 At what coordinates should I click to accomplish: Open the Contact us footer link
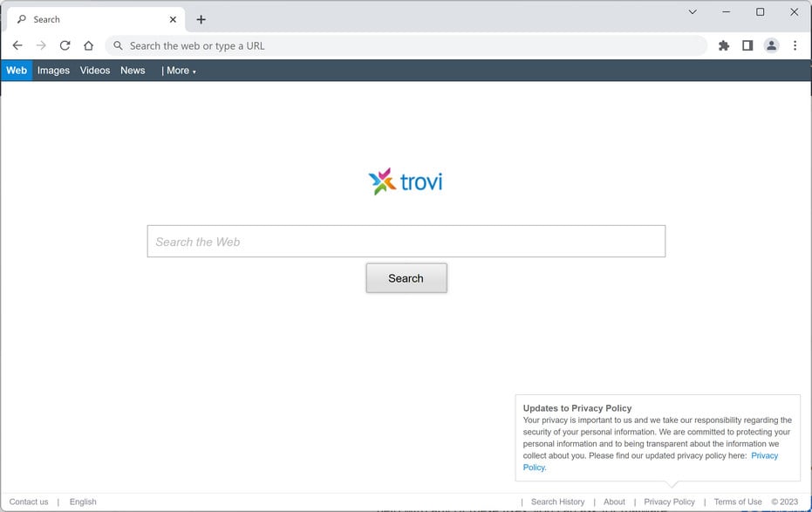(29, 502)
